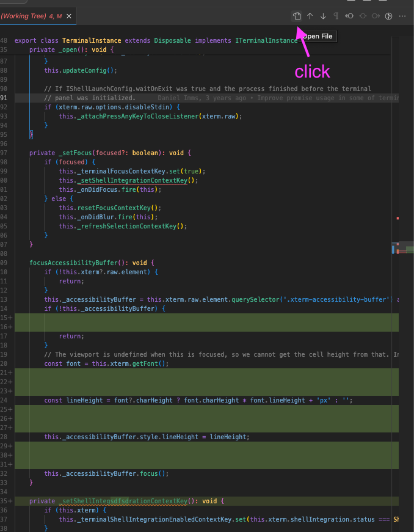Click '_onDidBlur.fire(this)' line

(109, 217)
